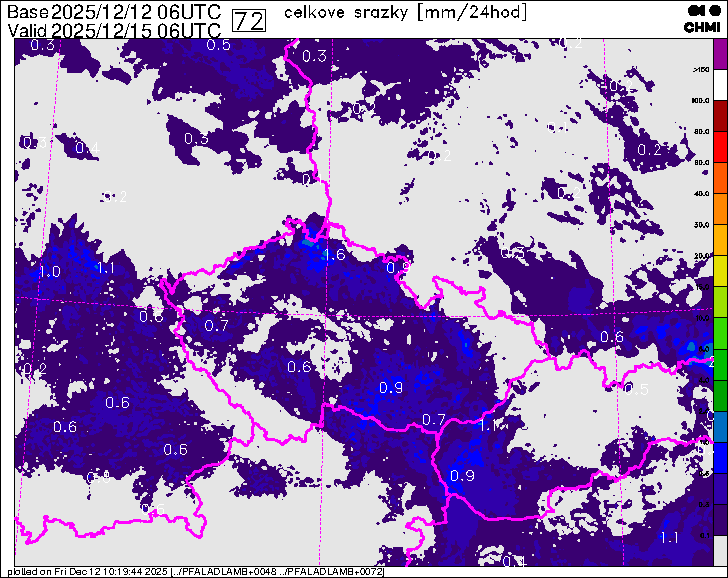The width and height of the screenshot is (728, 578).
Task: Select the Valid 2025/12/15 06UTC timestamp
Action: tap(114, 30)
